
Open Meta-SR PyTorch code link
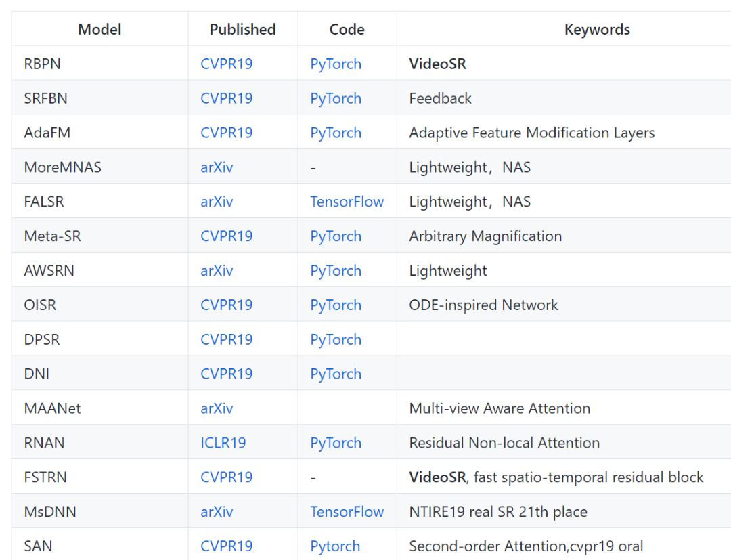pos(336,236)
